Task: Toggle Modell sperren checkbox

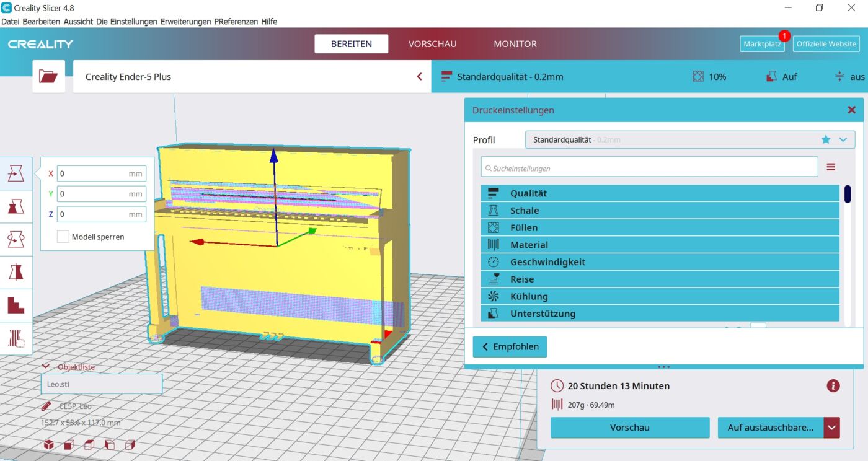Action: click(x=63, y=237)
